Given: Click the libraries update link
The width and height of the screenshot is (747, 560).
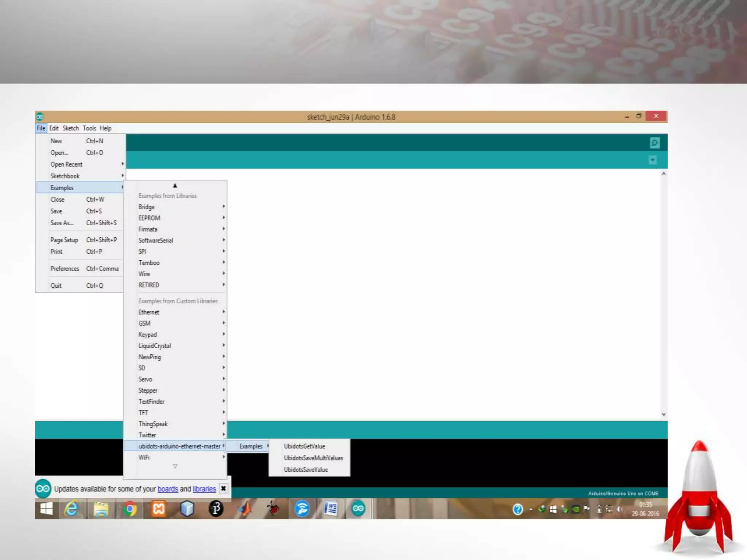Looking at the screenshot, I should (204, 489).
